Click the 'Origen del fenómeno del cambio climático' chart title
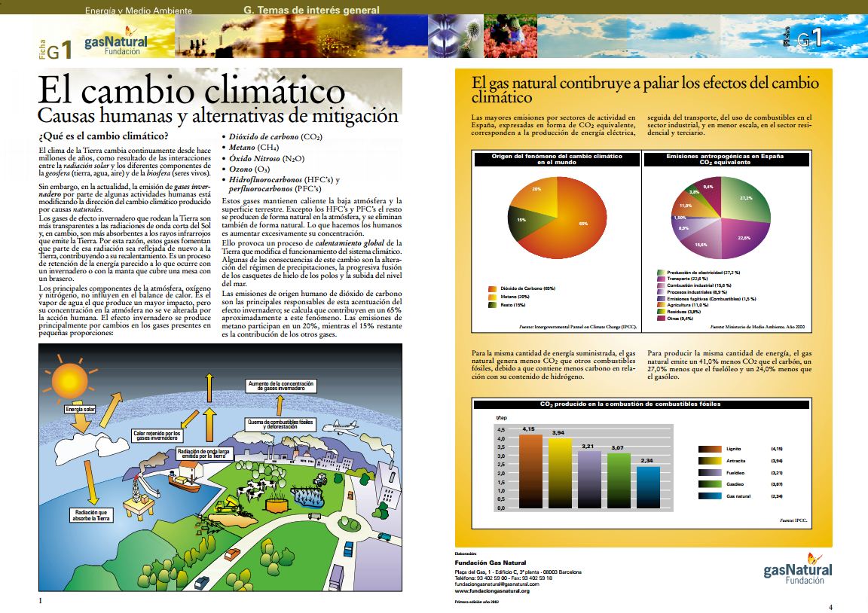868x613 pixels. (x=557, y=160)
